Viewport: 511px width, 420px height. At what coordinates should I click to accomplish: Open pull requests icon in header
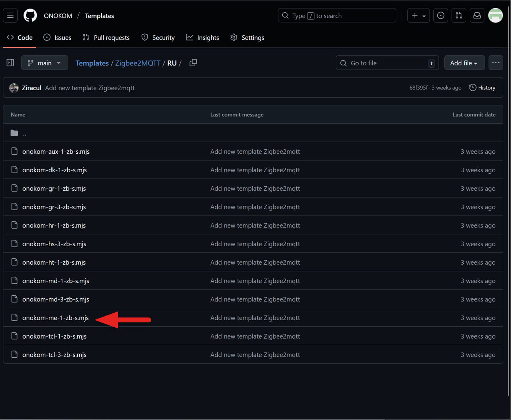pyautogui.click(x=459, y=16)
